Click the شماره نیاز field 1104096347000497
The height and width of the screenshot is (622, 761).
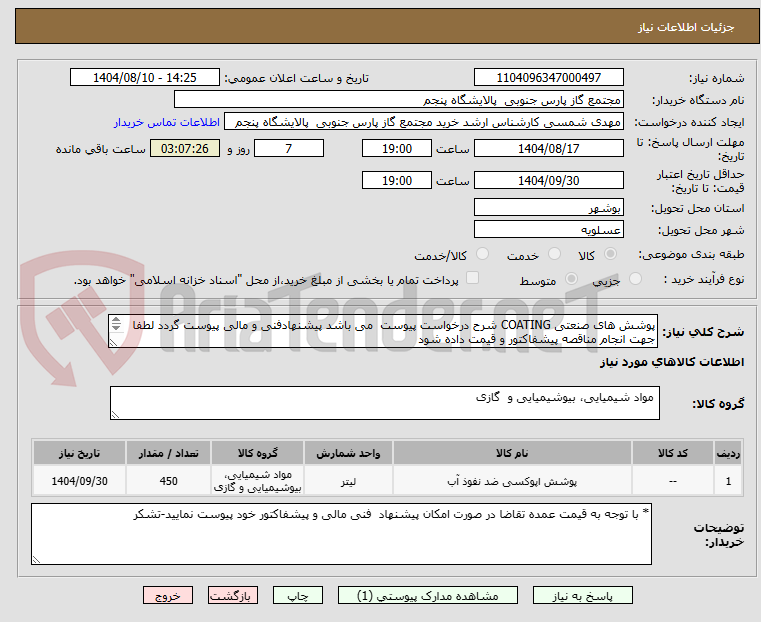pos(548,78)
